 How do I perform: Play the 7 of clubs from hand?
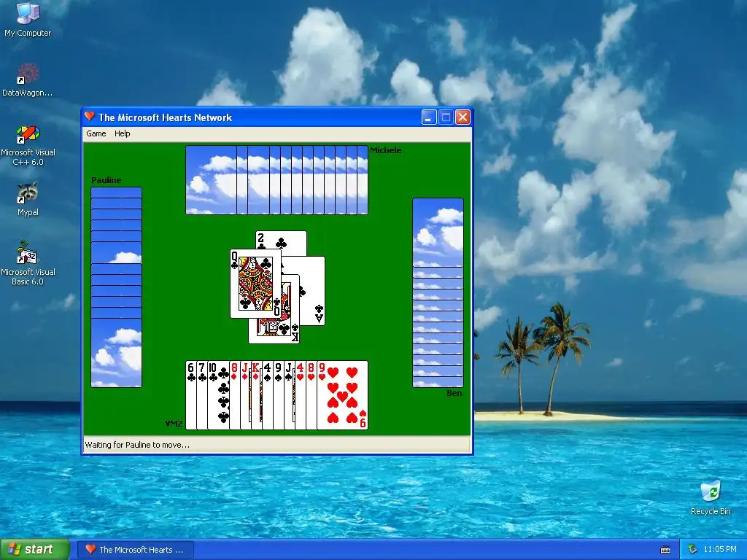click(201, 395)
